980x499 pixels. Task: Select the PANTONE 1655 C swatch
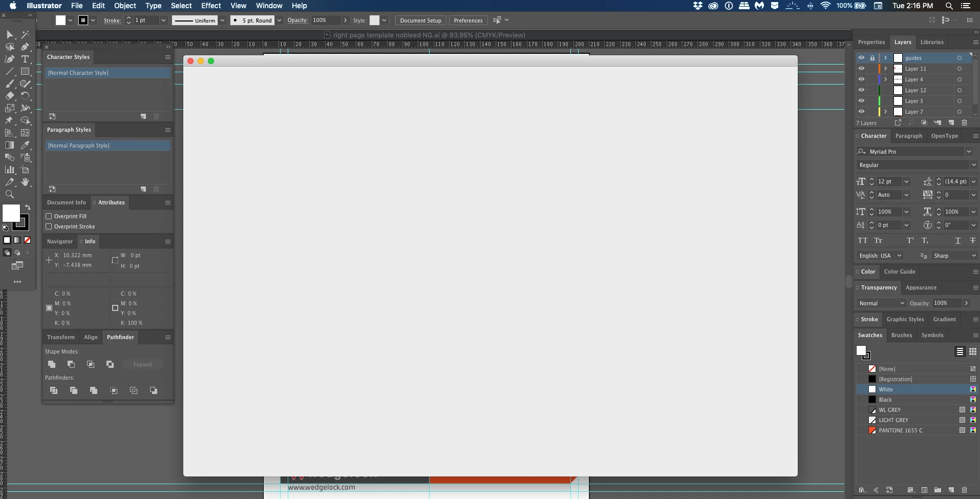[x=917, y=430]
